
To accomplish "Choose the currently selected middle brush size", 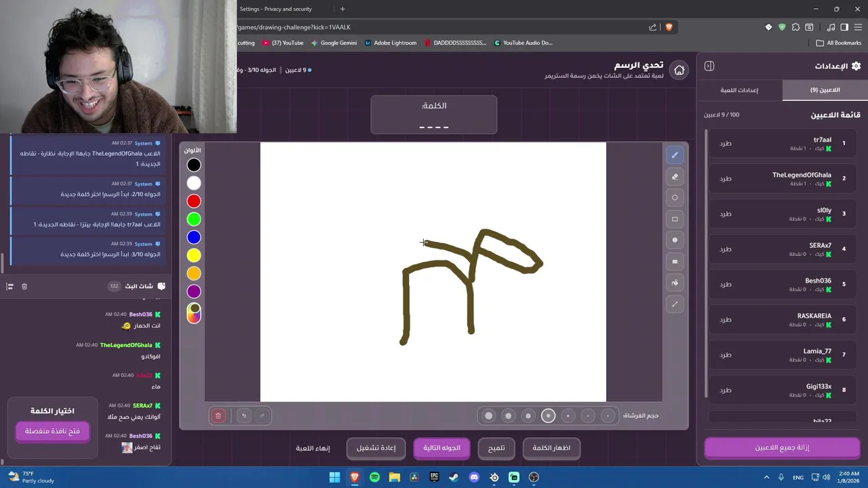I will pyautogui.click(x=548, y=415).
